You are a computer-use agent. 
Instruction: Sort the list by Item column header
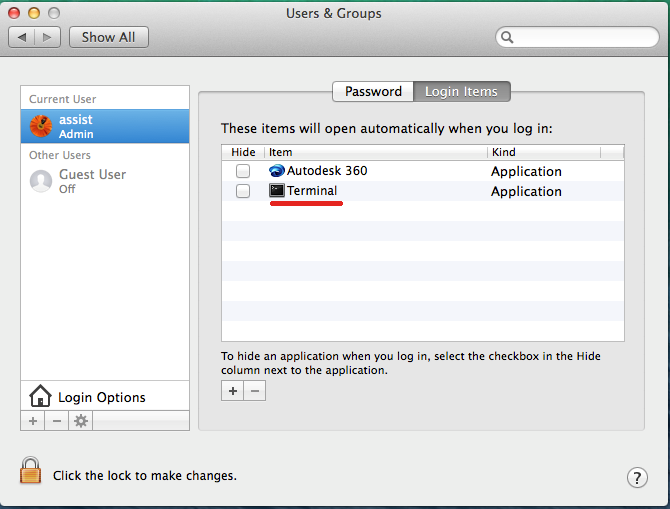coord(375,152)
